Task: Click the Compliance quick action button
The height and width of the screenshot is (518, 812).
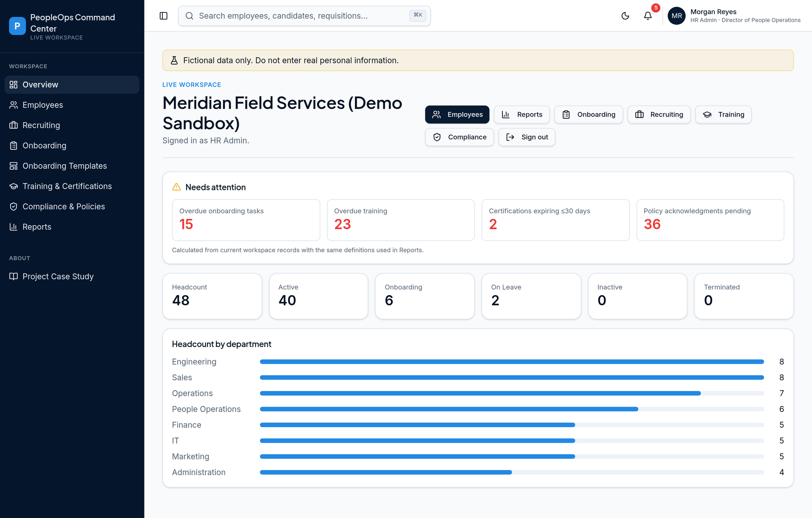Action: 460,137
